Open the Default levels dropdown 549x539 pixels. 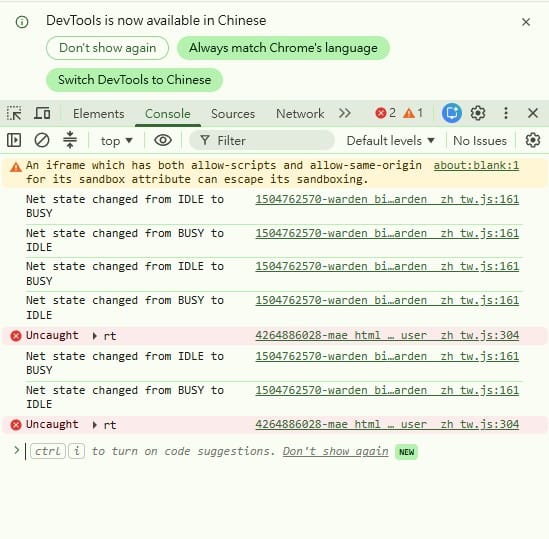pyautogui.click(x=390, y=141)
